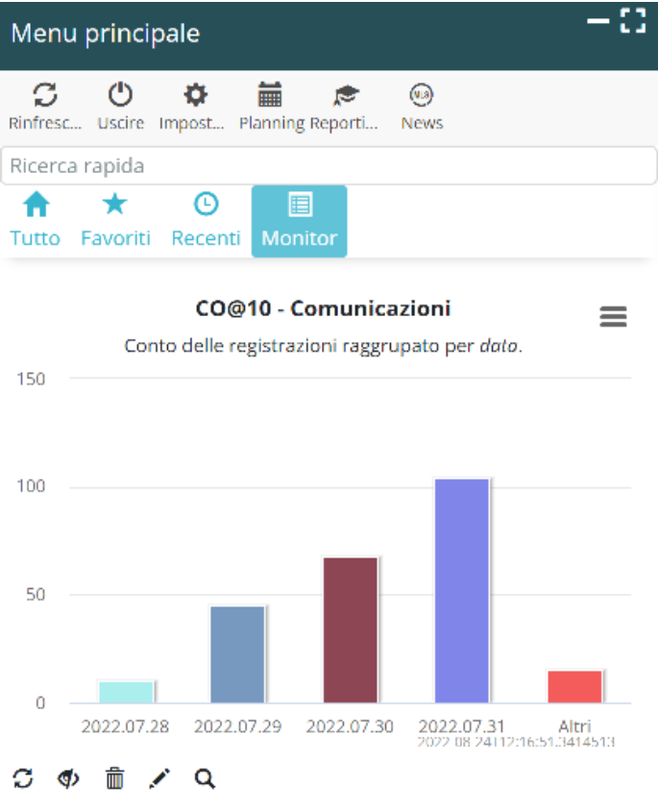Switch to the Tutto tab
Screen dimensions: 658x812
(x=36, y=221)
